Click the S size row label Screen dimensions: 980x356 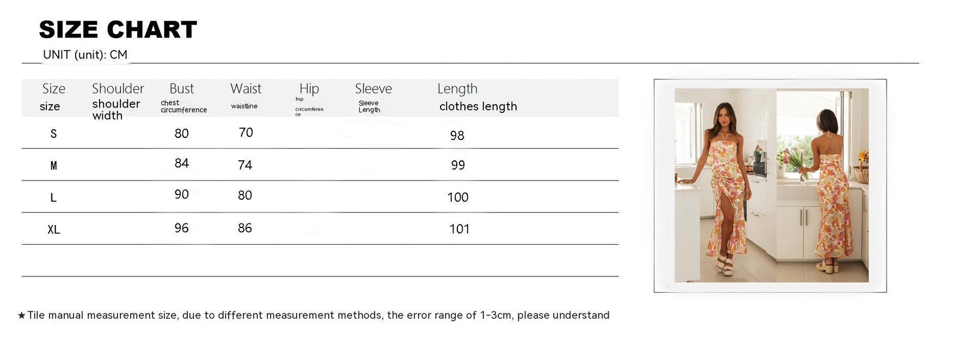coord(53,134)
